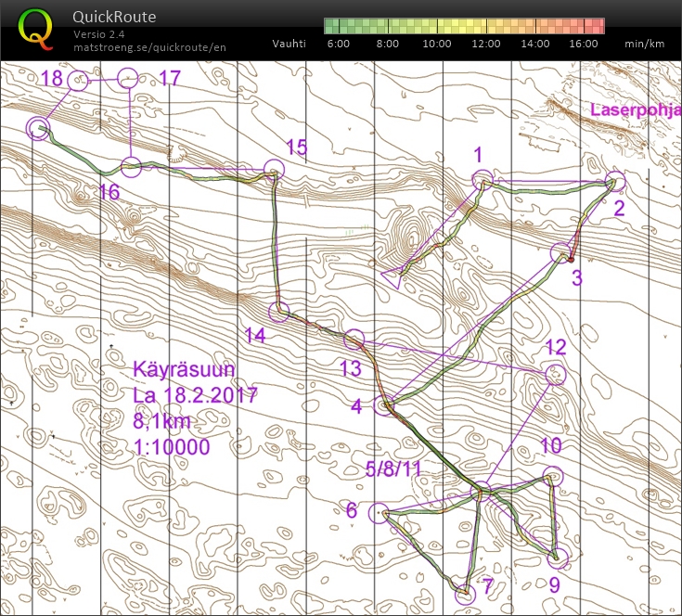Click the Laserpohja map label
Image resolution: width=682 pixels, height=616 pixels.
(636, 109)
